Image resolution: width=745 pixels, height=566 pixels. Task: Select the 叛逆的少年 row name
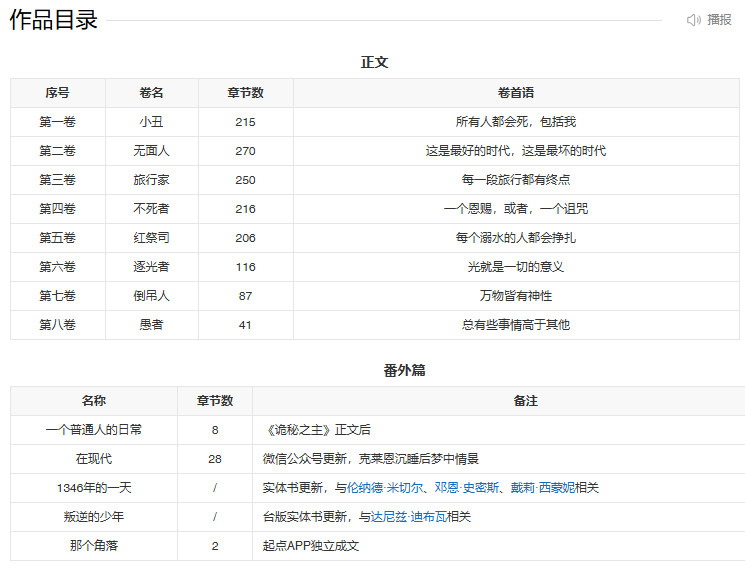point(94,517)
